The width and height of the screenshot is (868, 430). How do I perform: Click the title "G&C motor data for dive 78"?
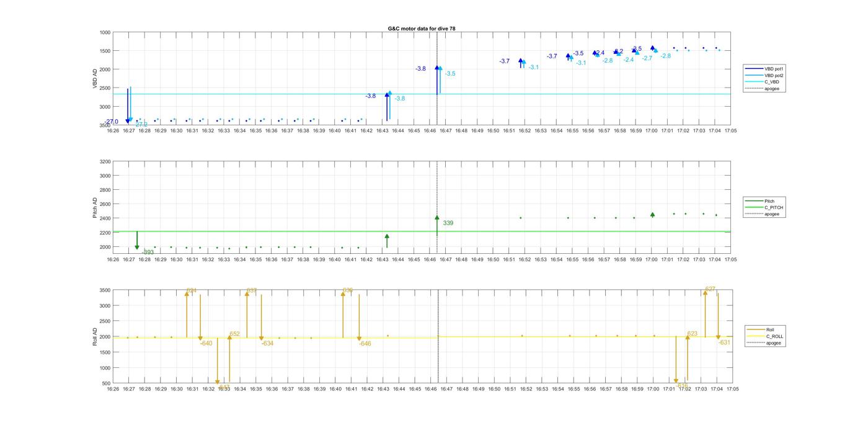tap(422, 29)
